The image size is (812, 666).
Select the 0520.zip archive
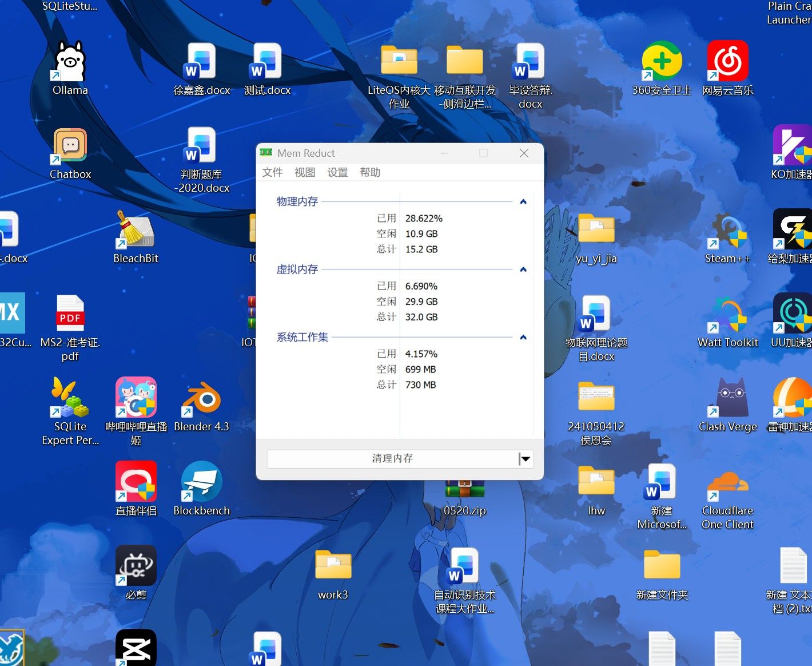coord(465,499)
